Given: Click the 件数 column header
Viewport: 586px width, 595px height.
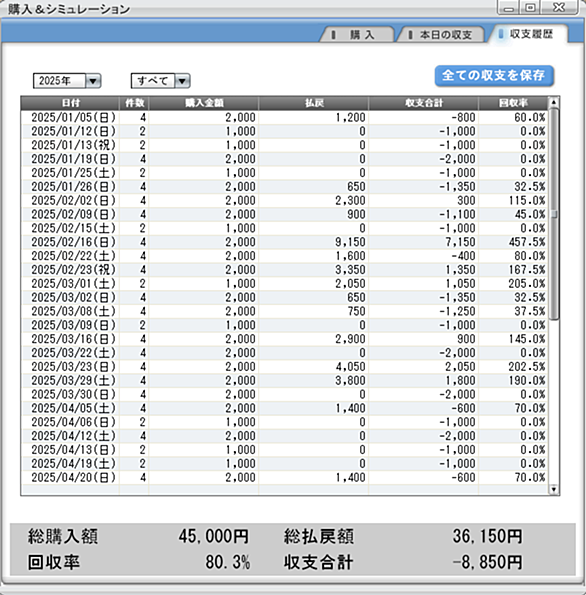Looking at the screenshot, I should tap(134, 103).
